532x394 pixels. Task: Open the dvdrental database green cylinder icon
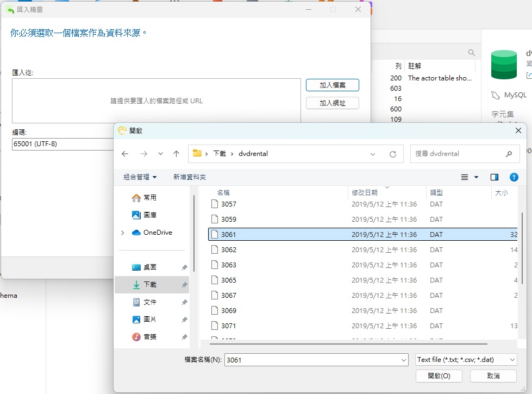(503, 64)
